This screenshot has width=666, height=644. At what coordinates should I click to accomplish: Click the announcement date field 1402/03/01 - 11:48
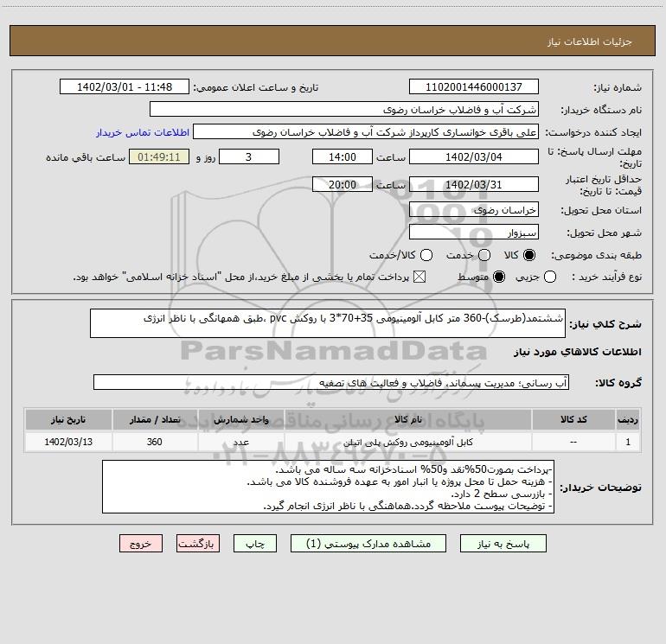tap(125, 86)
